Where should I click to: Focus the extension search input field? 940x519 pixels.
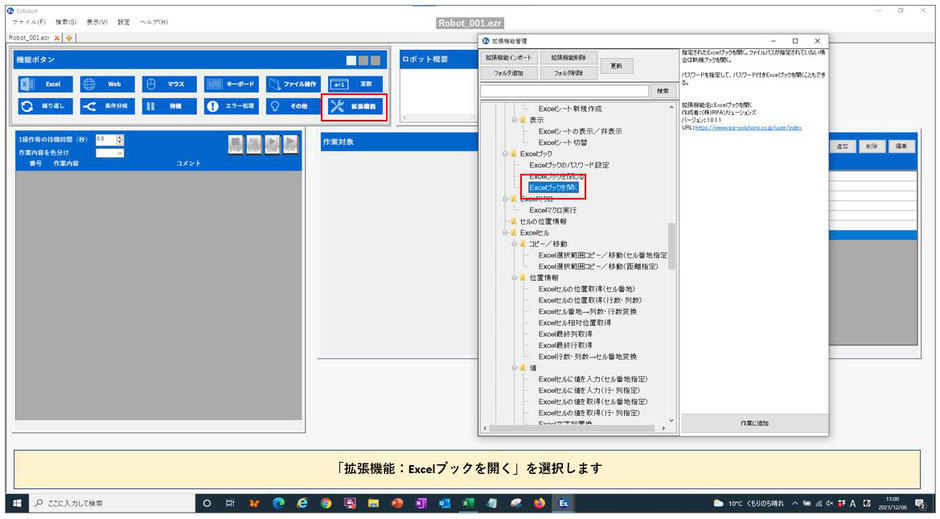pos(565,91)
